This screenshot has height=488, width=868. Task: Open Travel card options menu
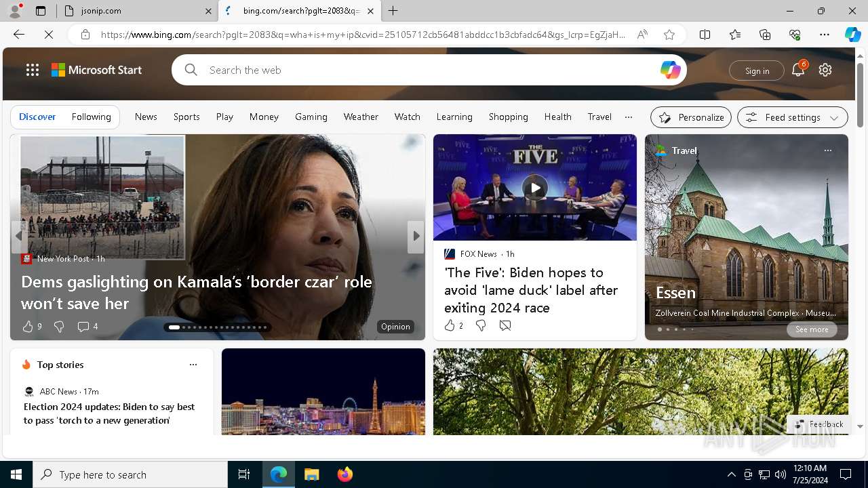[x=827, y=150]
